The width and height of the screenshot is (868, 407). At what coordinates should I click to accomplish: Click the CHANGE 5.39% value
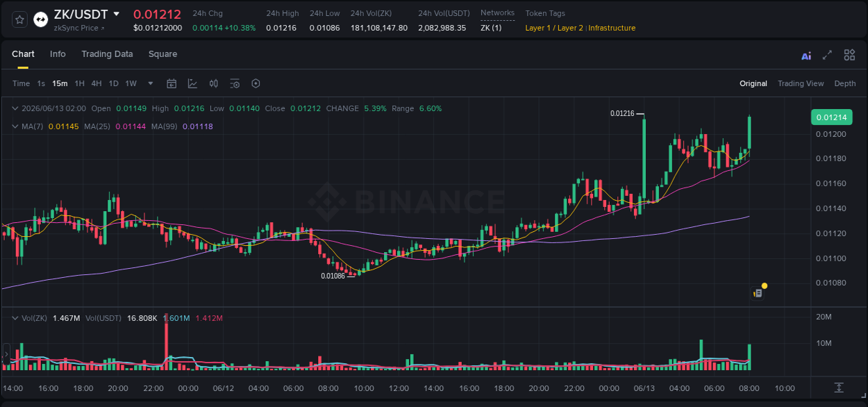click(x=375, y=108)
